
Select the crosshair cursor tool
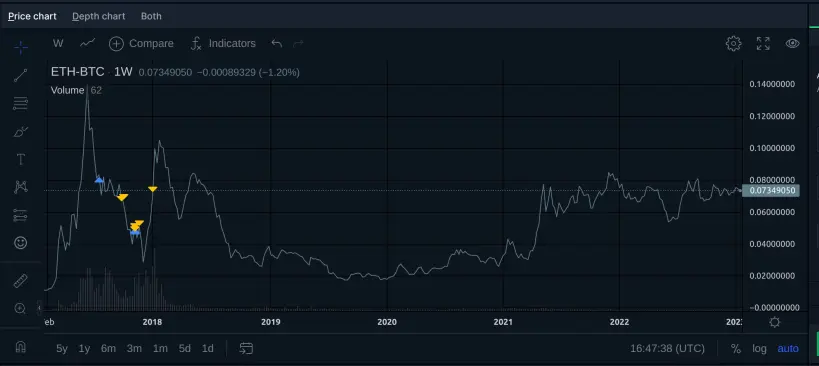click(21, 48)
